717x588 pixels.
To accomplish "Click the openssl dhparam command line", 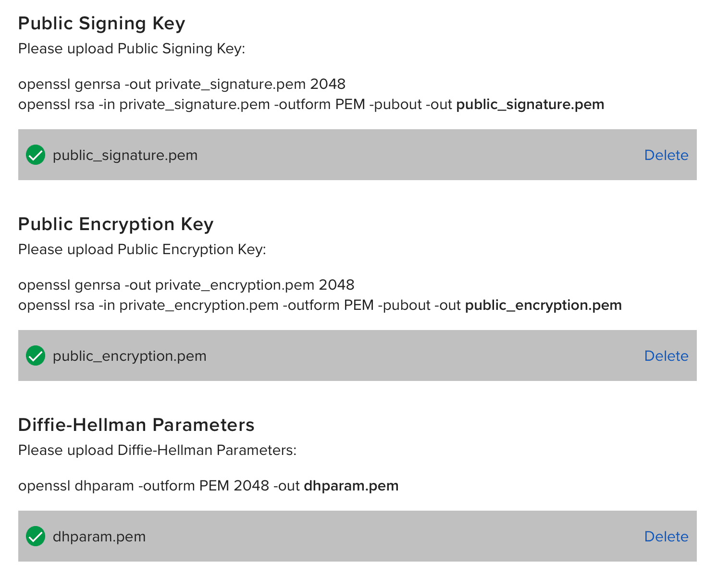I will [x=208, y=486].
